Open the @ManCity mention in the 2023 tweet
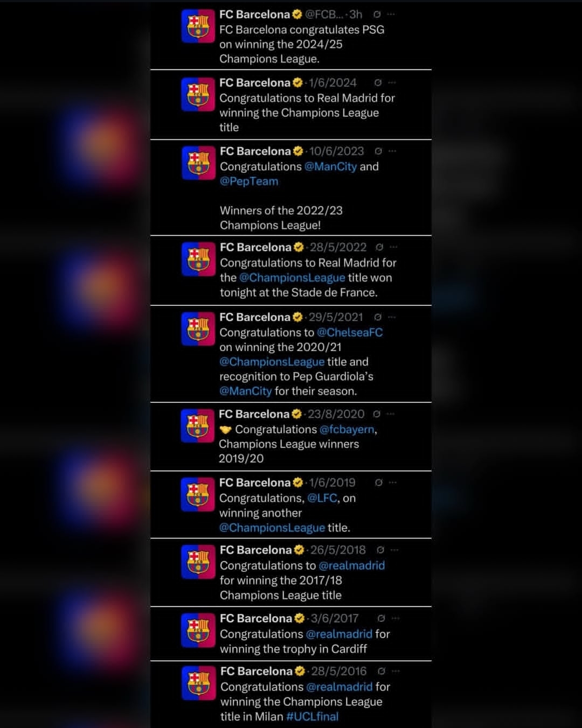582x728 pixels. pyautogui.click(x=330, y=166)
